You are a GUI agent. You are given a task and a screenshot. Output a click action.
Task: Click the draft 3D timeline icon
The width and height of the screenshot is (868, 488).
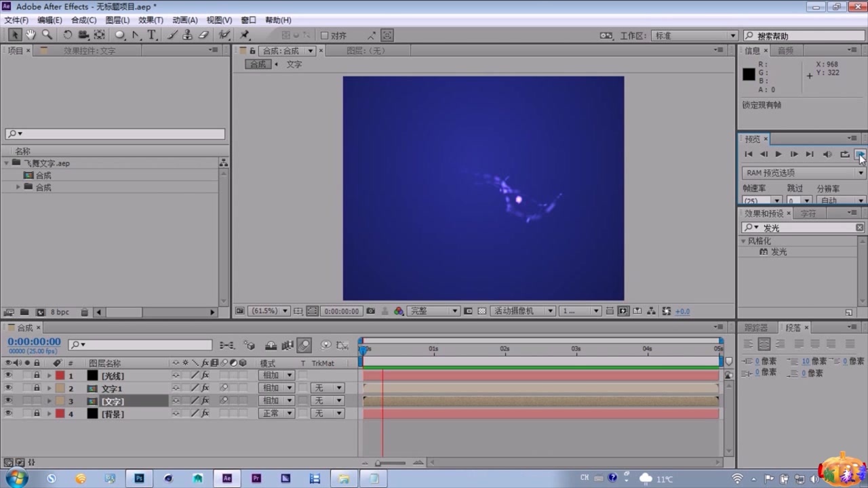pos(250,345)
